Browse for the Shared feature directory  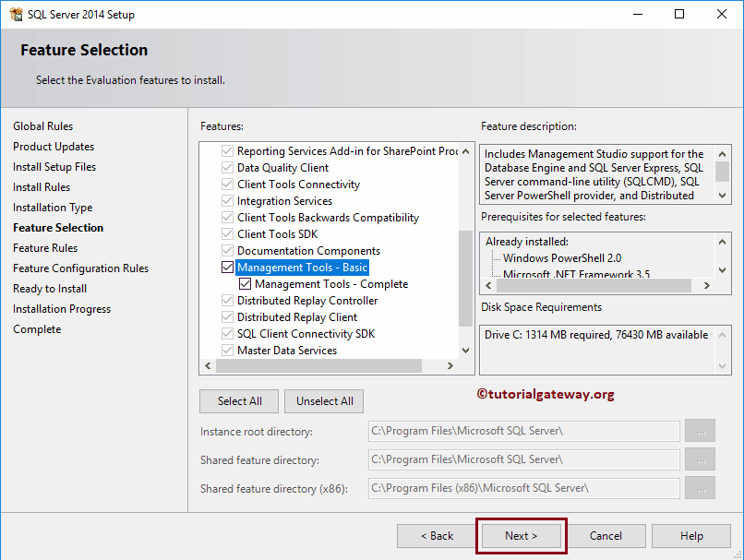700,459
